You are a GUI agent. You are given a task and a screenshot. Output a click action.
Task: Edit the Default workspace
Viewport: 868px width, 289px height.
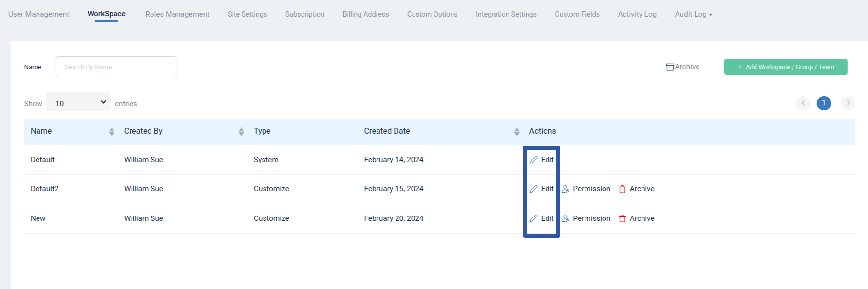tap(542, 160)
